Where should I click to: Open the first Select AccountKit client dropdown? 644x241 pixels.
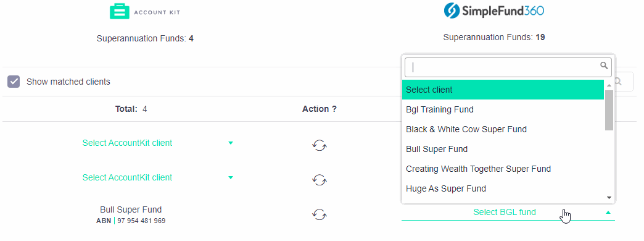pyautogui.click(x=158, y=143)
